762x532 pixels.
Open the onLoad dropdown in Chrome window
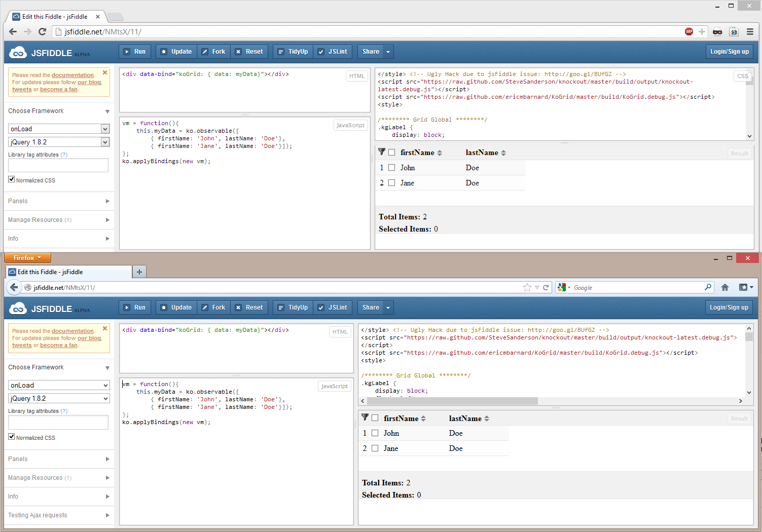click(59, 129)
